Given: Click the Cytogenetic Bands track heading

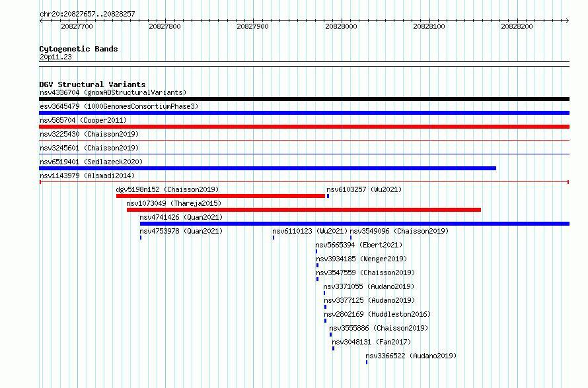Looking at the screenshot, I should (x=79, y=49).
